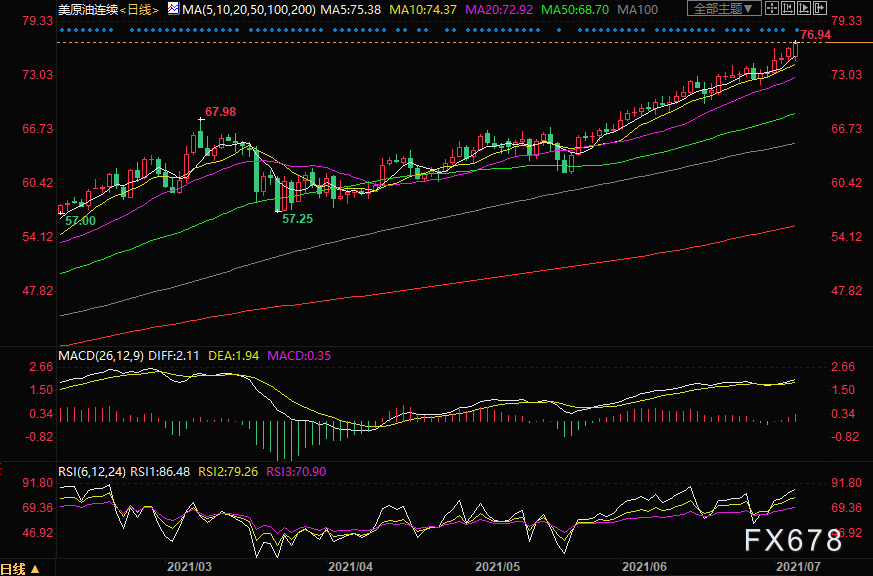Click the MA10:74.37 yellow color label
Viewport: 873px width, 576px height.
[x=423, y=9]
